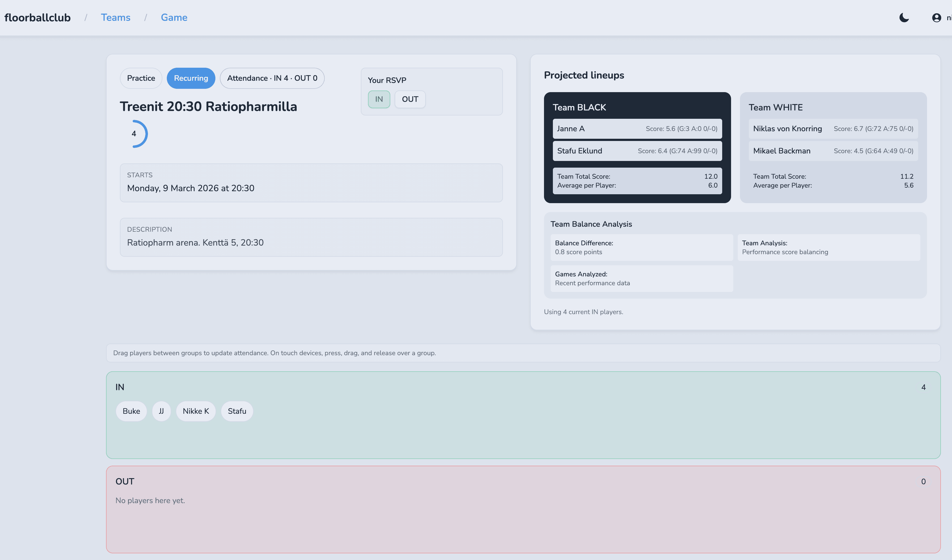Click the floorballclub logo
The width and height of the screenshot is (952, 560).
[x=37, y=18]
